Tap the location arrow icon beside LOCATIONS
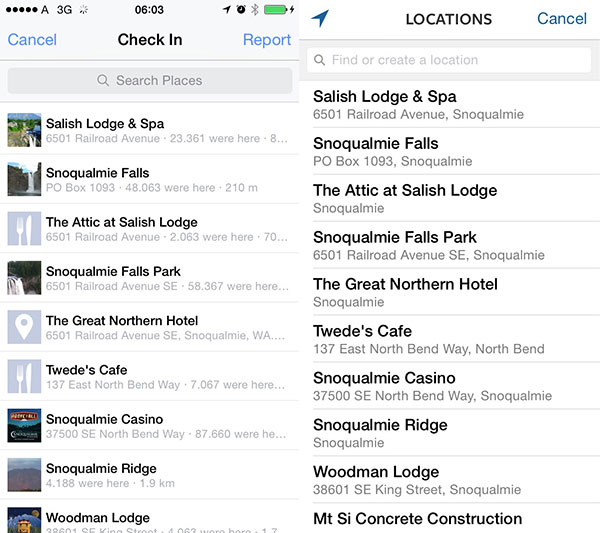 (320, 18)
